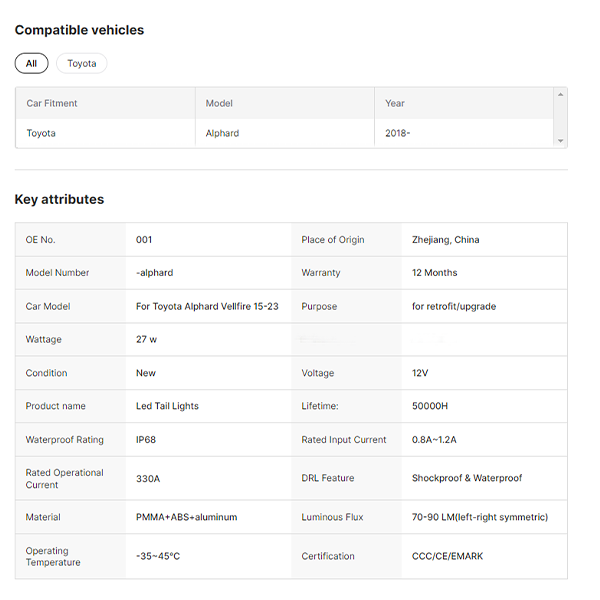Click the OE No. value 001

coord(144,240)
